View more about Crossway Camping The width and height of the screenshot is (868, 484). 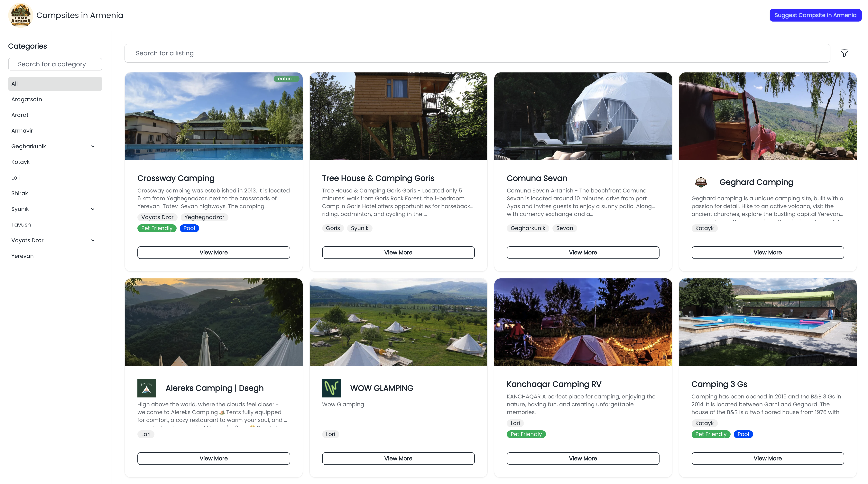point(213,252)
